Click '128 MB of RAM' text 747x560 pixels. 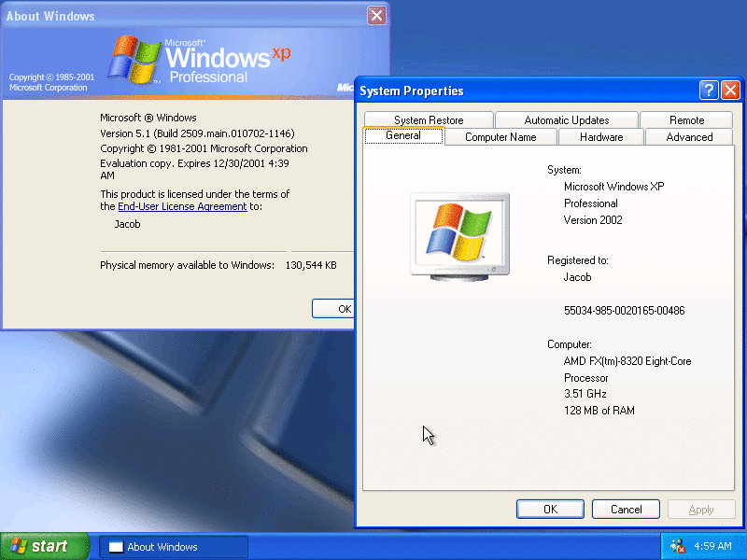click(x=599, y=411)
